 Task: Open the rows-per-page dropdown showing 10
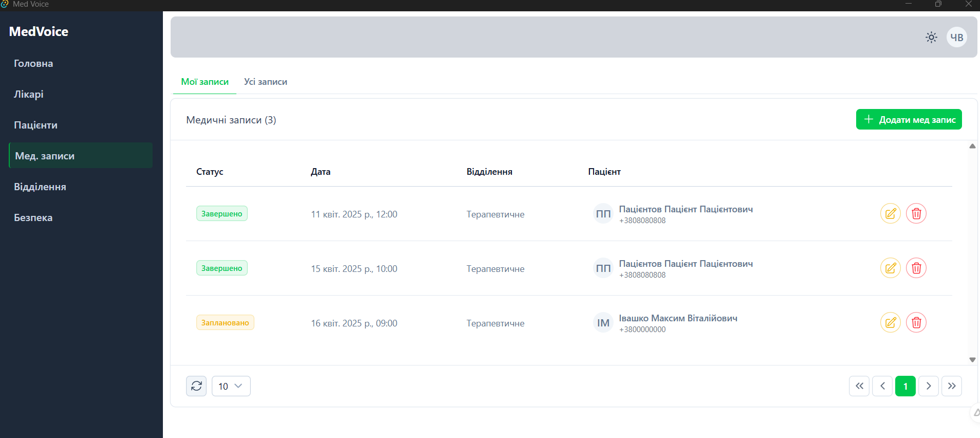pyautogui.click(x=231, y=386)
